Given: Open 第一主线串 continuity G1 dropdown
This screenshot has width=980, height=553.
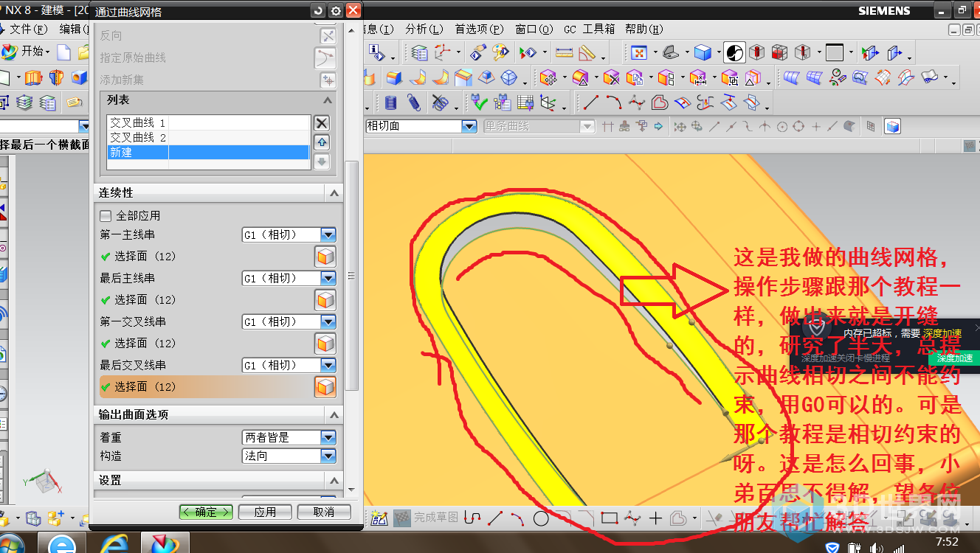Looking at the screenshot, I should tap(328, 234).
